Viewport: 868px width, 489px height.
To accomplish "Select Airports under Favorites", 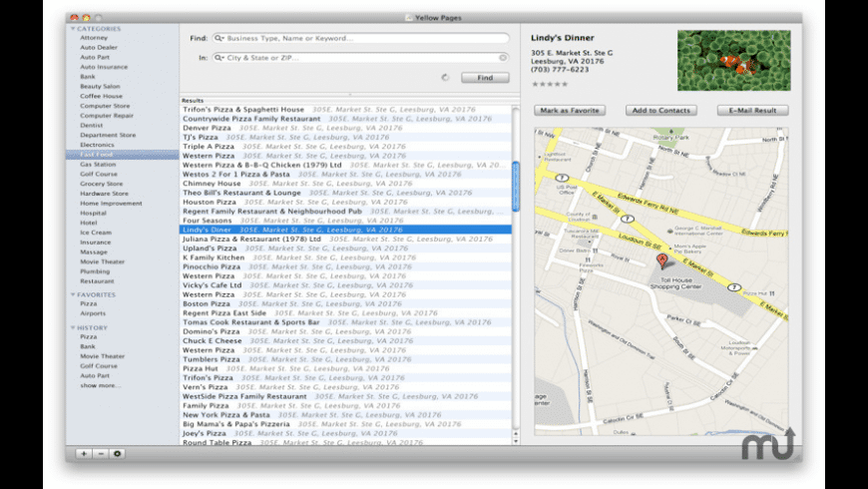I will tap(95, 313).
